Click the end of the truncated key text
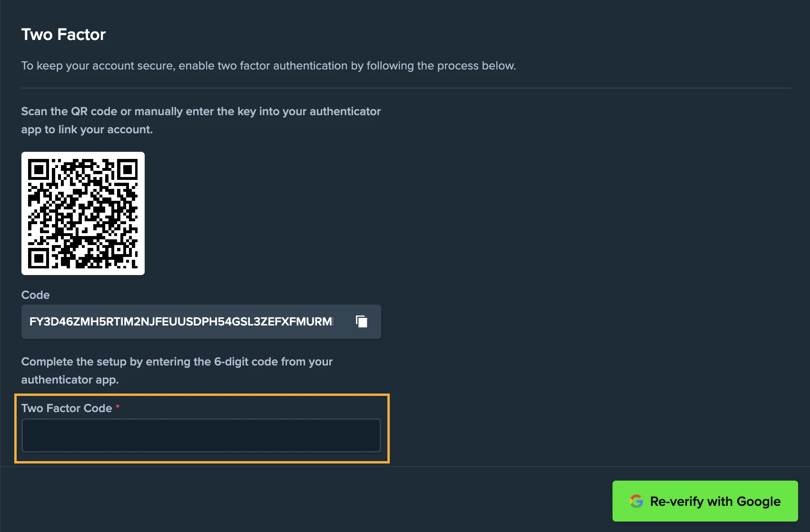The width and height of the screenshot is (810, 532). (331, 322)
